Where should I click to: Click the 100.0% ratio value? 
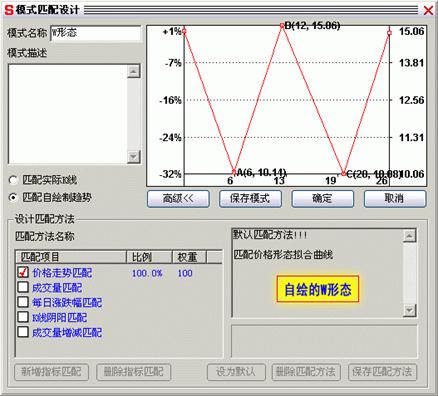147,273
